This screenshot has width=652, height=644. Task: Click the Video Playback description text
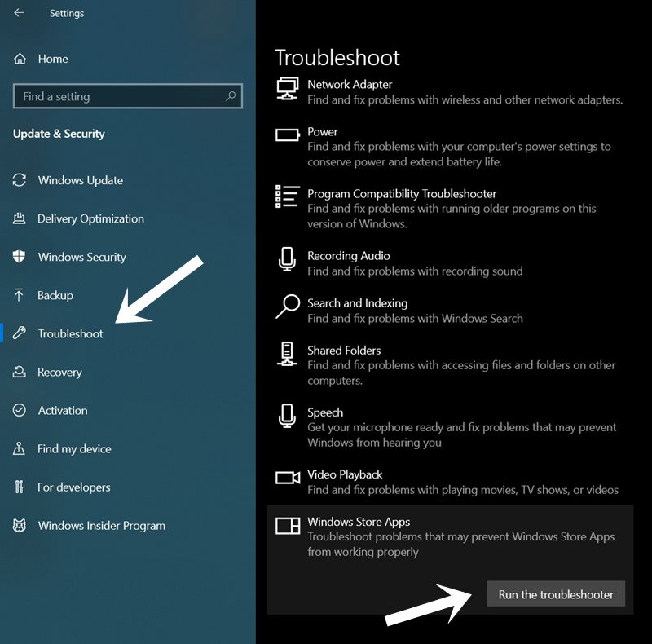(463, 490)
